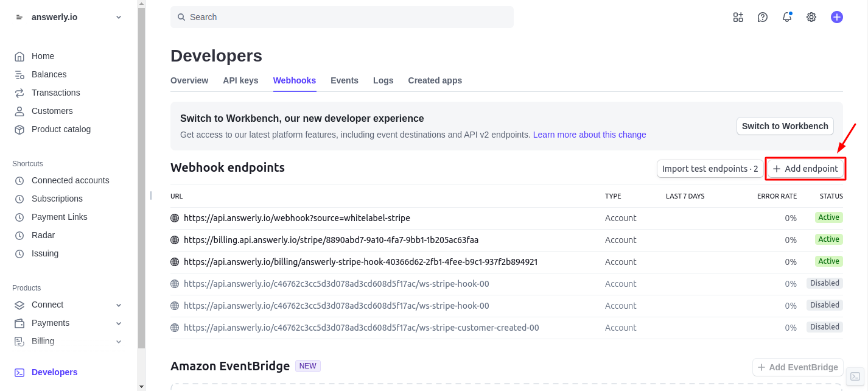This screenshot has width=868, height=391.
Task: Open Payment Links shortcut in sidebar
Action: tap(60, 217)
